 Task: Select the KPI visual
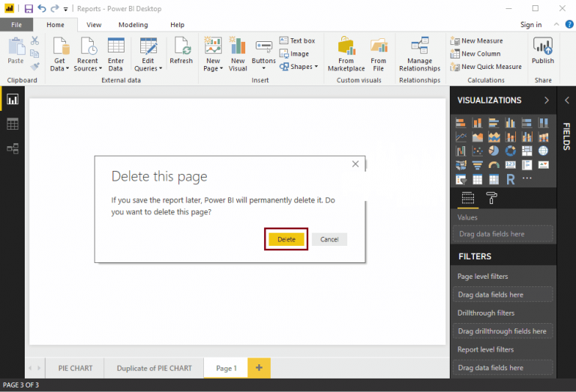pyautogui.click(x=543, y=165)
